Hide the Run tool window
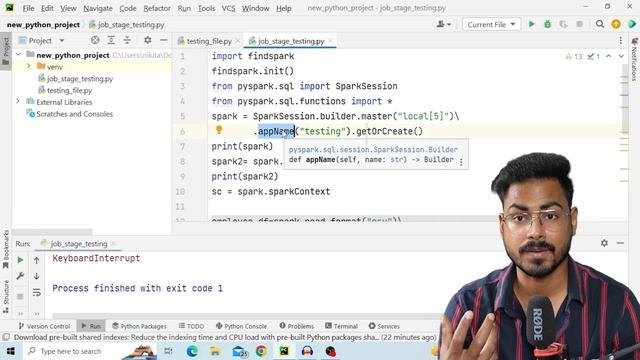Image resolution: width=640 pixels, height=360 pixels. tap(620, 243)
